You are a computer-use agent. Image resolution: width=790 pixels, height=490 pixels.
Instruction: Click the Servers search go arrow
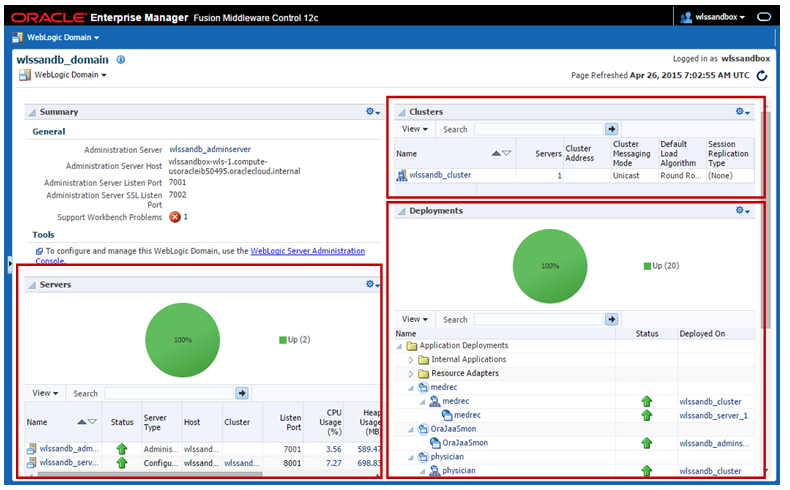[x=241, y=393]
